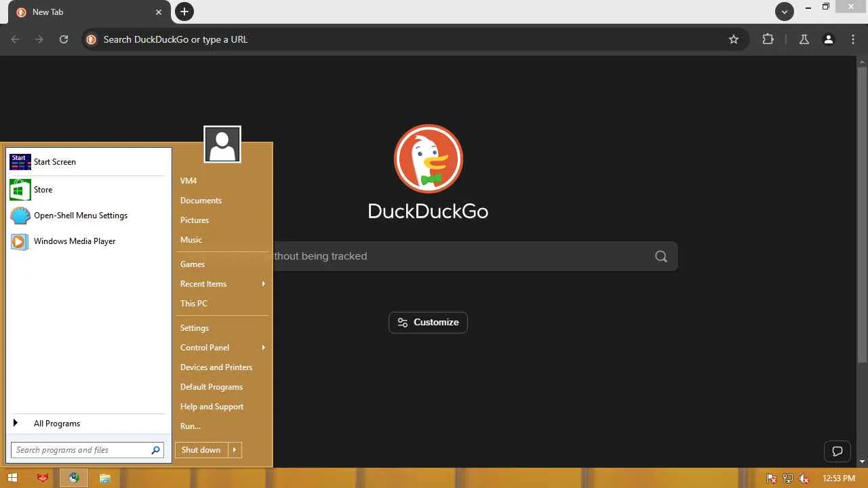Click the magnifier icon in the DuckDuckGo search box
Image resolution: width=868 pixels, height=488 pixels.
coord(661,256)
